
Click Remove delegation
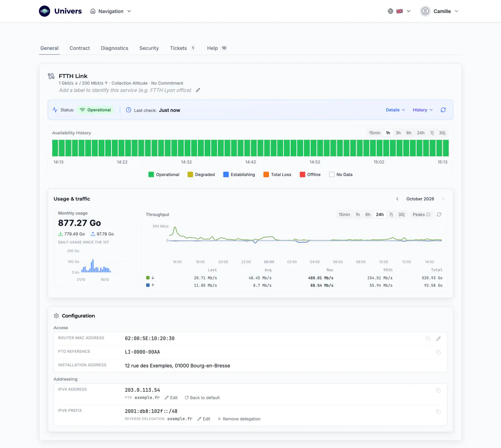239,419
